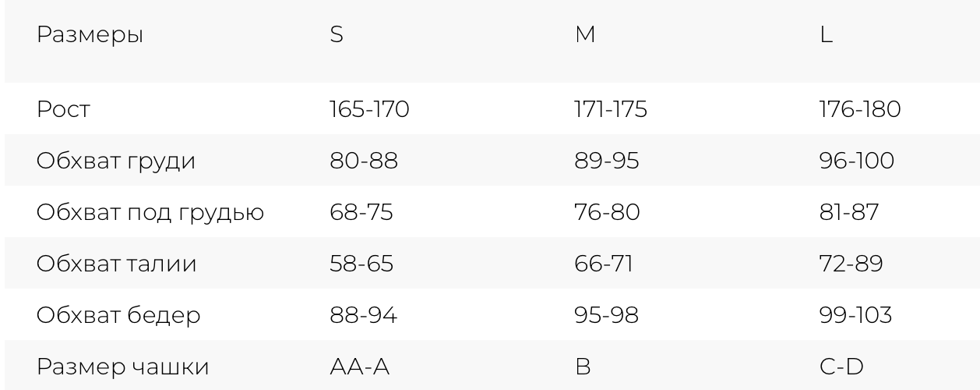
Task: Select the height value 165-170
Action: (369, 110)
